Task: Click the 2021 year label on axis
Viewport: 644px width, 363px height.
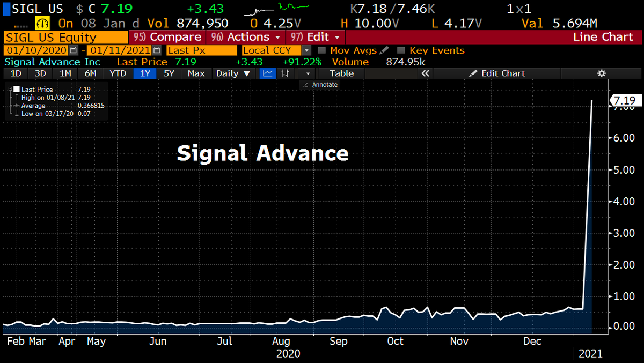Action: (591, 354)
